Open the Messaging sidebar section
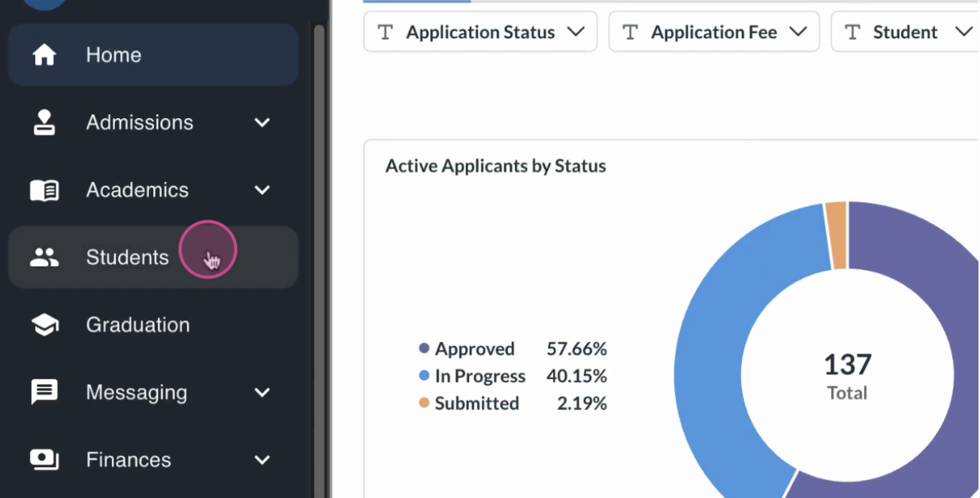The image size is (980, 498). [x=153, y=393]
